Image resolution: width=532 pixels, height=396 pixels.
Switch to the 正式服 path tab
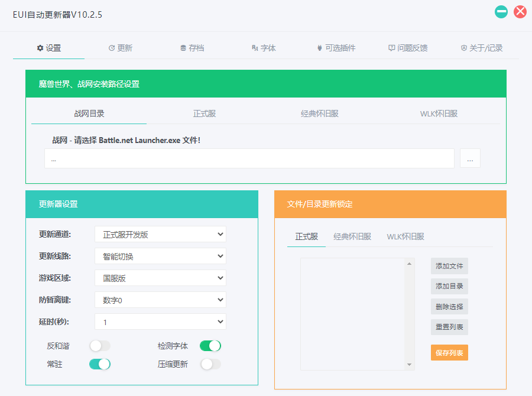[x=205, y=113]
